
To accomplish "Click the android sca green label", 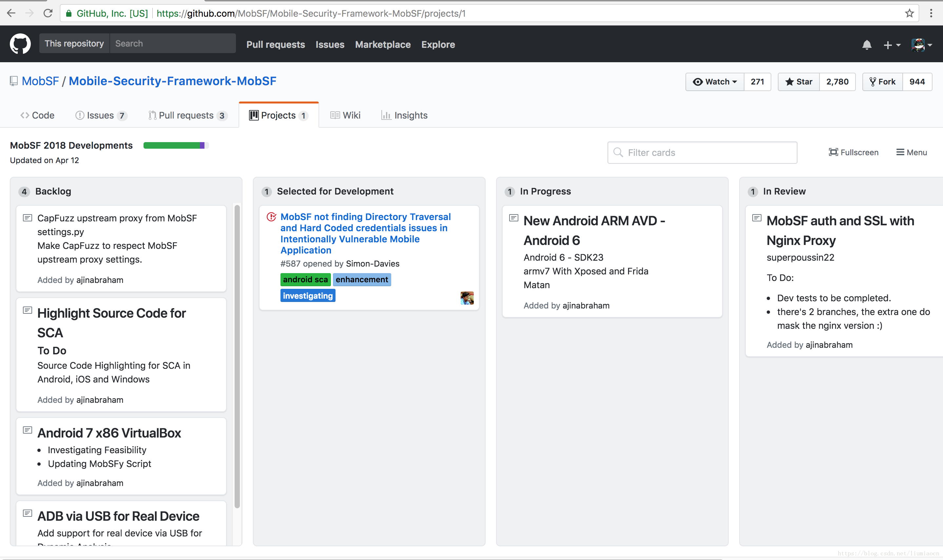I will click(x=305, y=279).
